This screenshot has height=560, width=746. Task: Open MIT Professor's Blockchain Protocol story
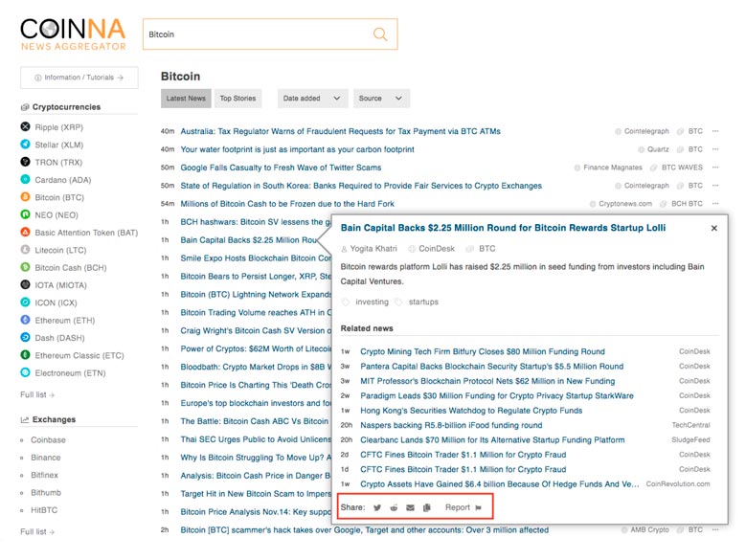click(487, 381)
